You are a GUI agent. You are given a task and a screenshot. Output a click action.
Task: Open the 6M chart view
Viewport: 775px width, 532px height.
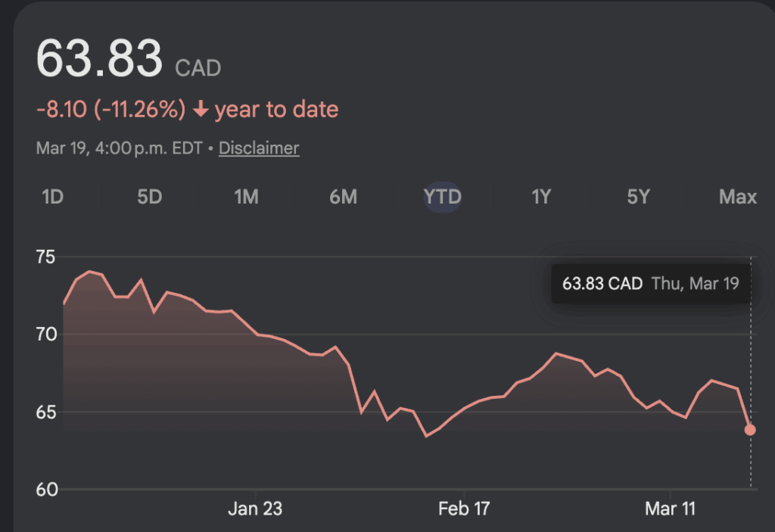point(343,197)
